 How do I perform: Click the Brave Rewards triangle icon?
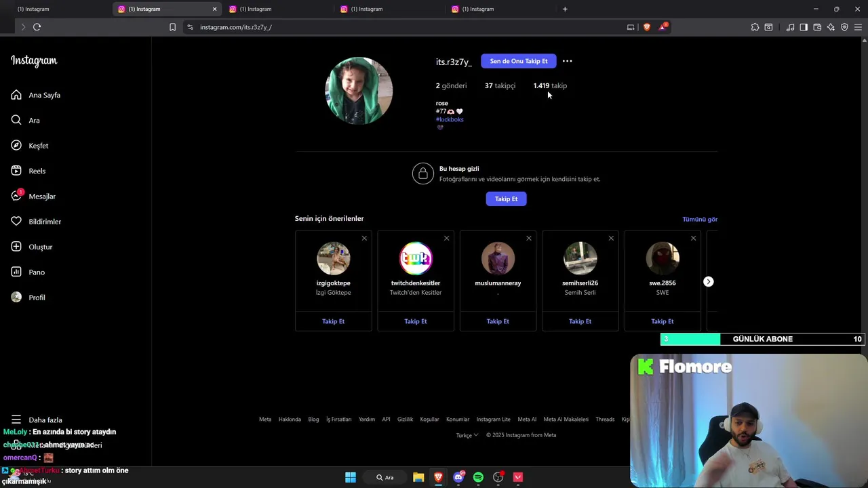663,27
